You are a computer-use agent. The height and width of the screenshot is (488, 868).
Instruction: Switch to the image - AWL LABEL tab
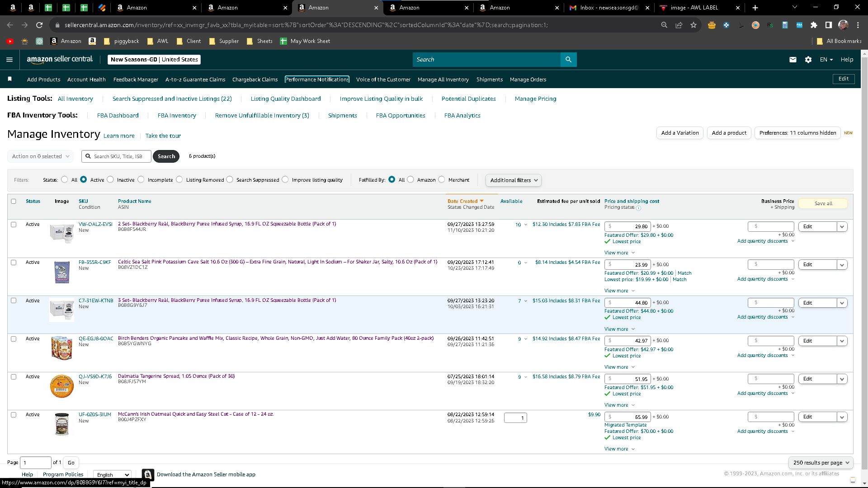coord(699,8)
